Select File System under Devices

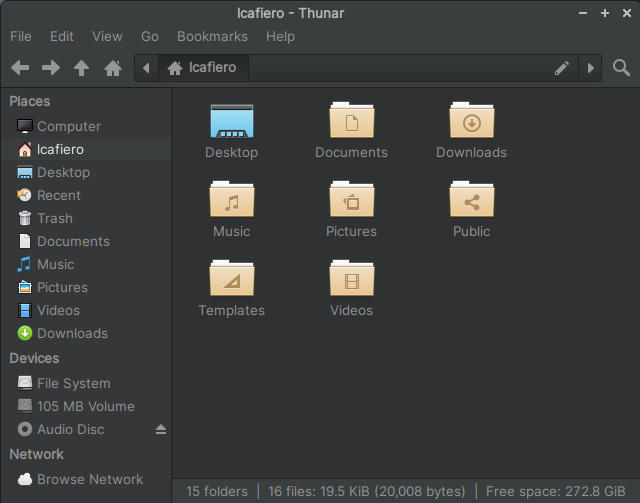point(73,383)
